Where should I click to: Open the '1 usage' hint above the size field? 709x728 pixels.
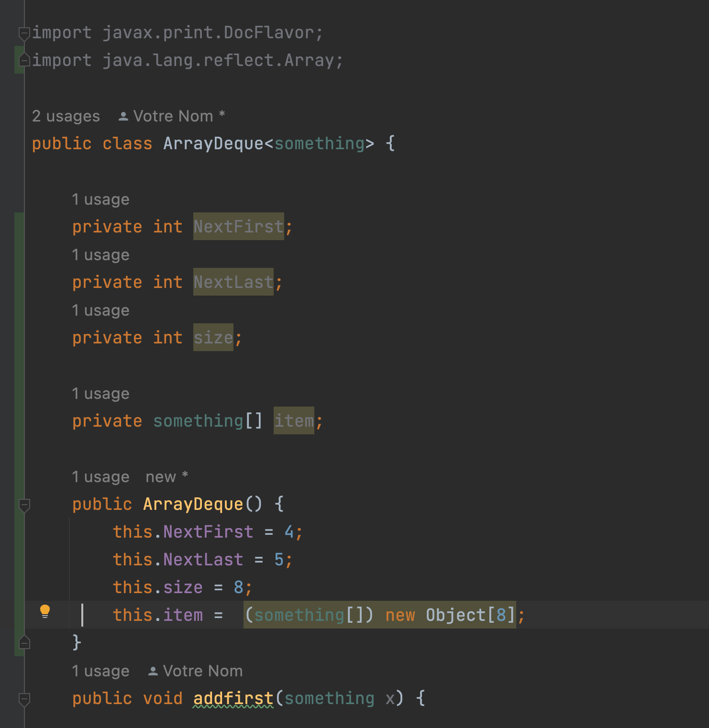(x=100, y=310)
